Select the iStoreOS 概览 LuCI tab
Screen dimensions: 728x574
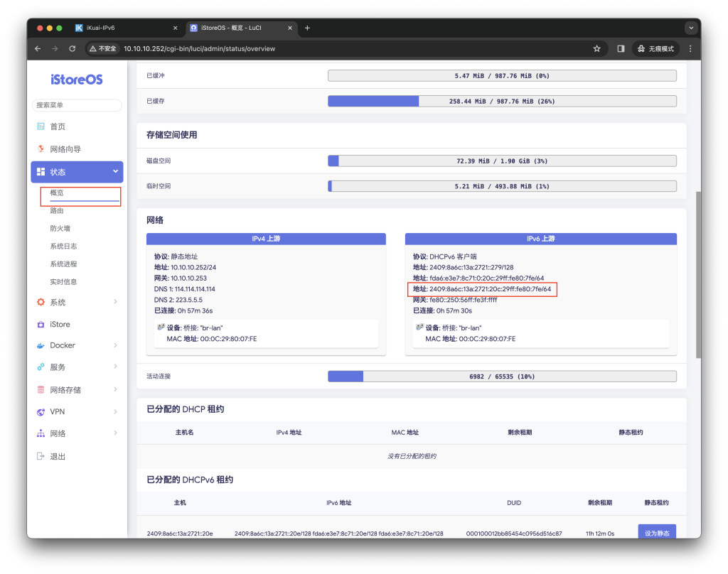tap(241, 28)
